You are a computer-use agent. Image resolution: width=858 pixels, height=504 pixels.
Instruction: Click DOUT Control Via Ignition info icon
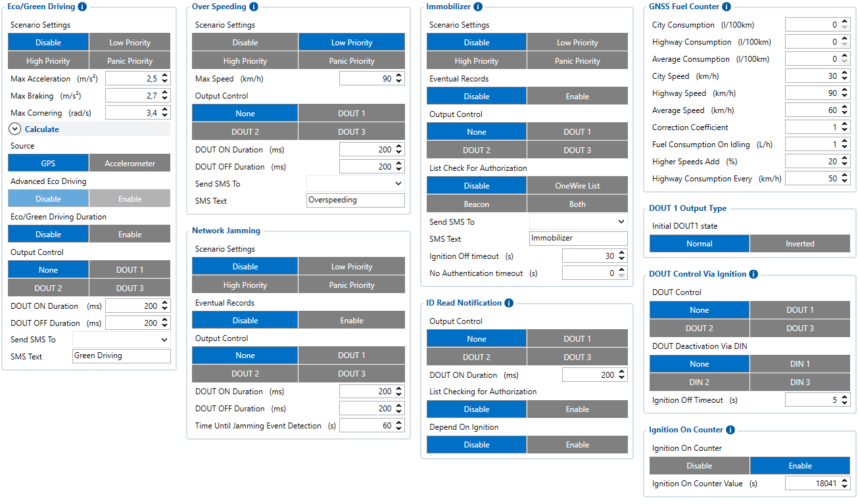tap(753, 274)
